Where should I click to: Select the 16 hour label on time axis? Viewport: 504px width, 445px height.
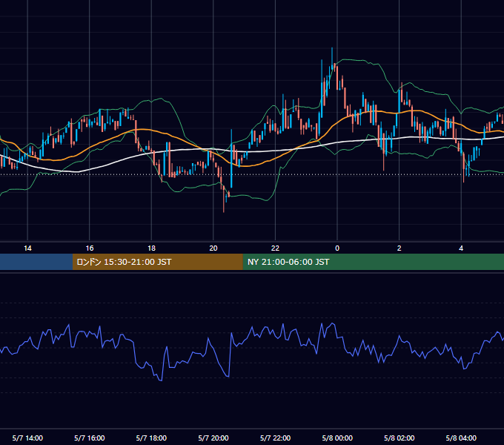[90, 248]
